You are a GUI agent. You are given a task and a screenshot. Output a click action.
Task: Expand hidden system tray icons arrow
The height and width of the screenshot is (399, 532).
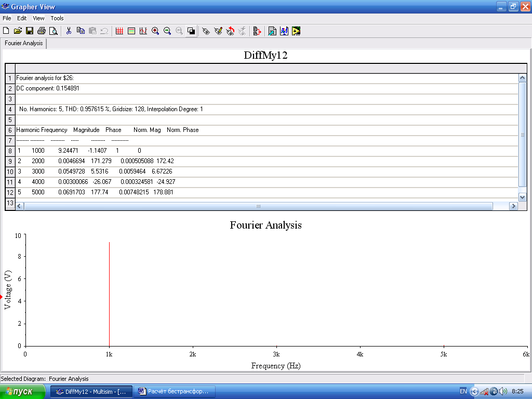pos(474,391)
